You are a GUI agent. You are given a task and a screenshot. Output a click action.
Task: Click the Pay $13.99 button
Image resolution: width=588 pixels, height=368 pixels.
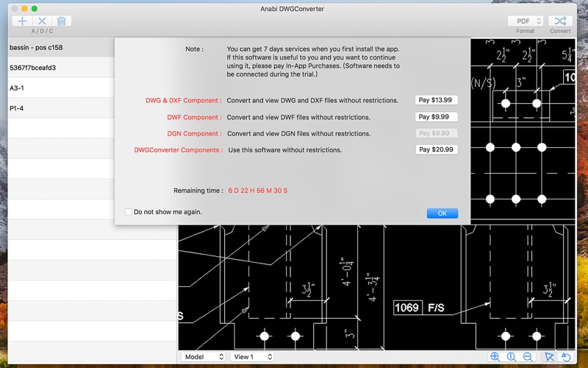pyautogui.click(x=436, y=100)
